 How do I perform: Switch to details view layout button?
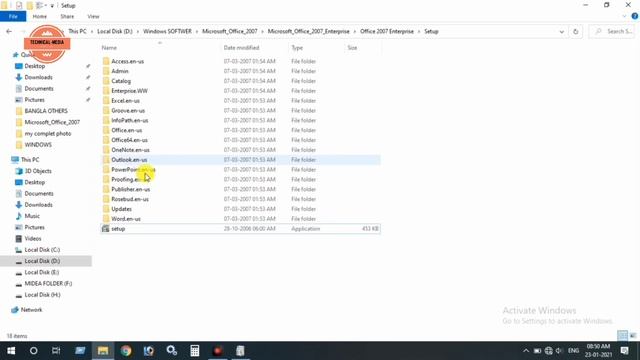(622, 336)
